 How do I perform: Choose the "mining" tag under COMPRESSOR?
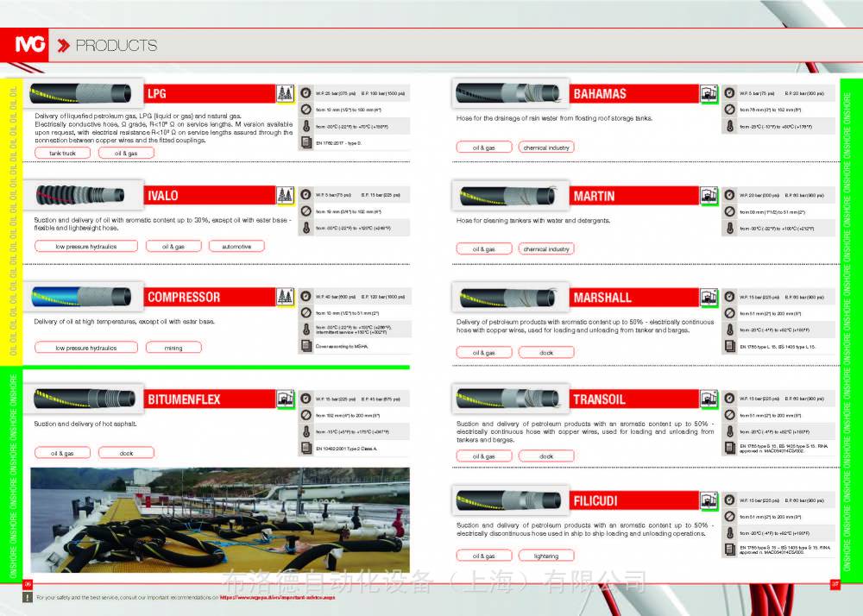[174, 348]
